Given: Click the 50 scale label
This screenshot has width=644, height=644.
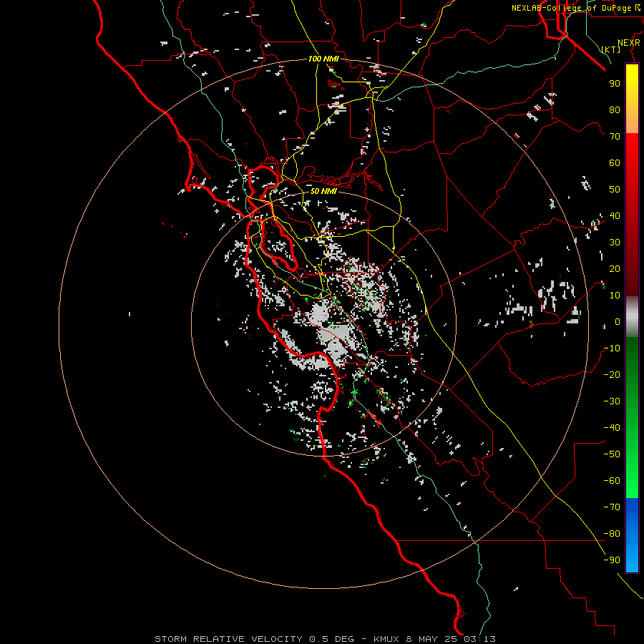Looking at the screenshot, I should click(x=615, y=190).
